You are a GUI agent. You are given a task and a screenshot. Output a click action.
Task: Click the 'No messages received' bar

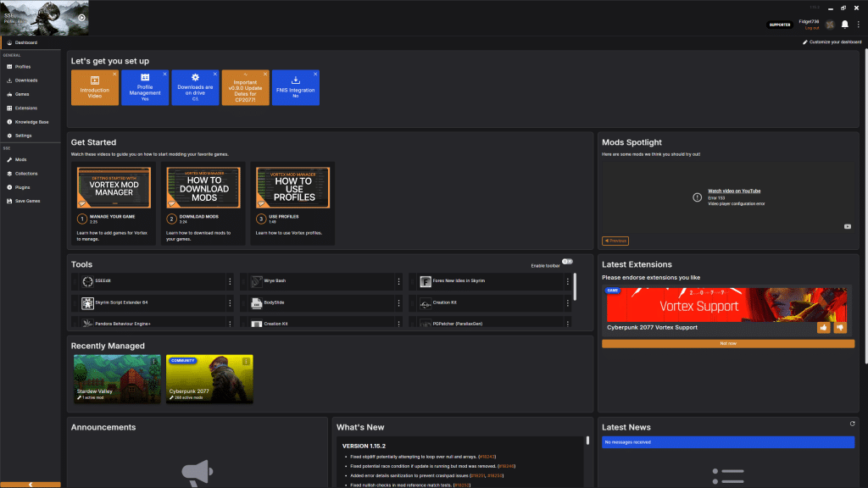pyautogui.click(x=728, y=442)
